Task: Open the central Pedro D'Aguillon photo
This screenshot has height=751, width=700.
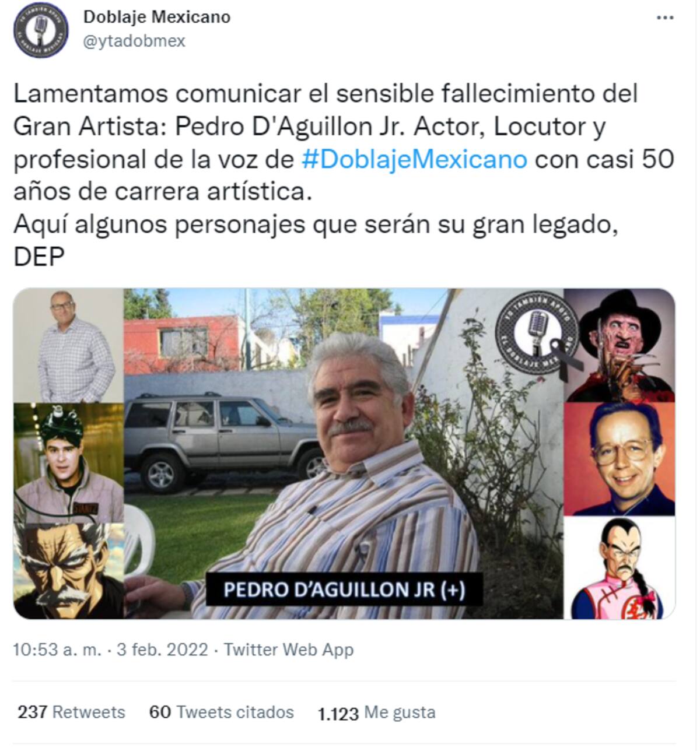Action: pyautogui.click(x=344, y=454)
